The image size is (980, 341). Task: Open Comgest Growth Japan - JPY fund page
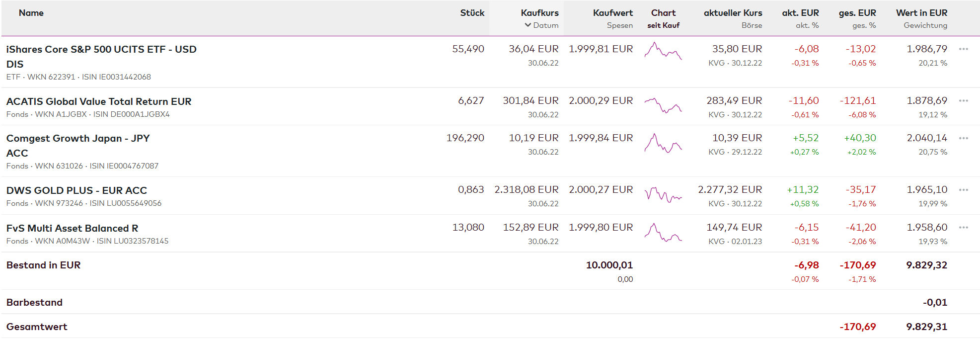coord(78,138)
